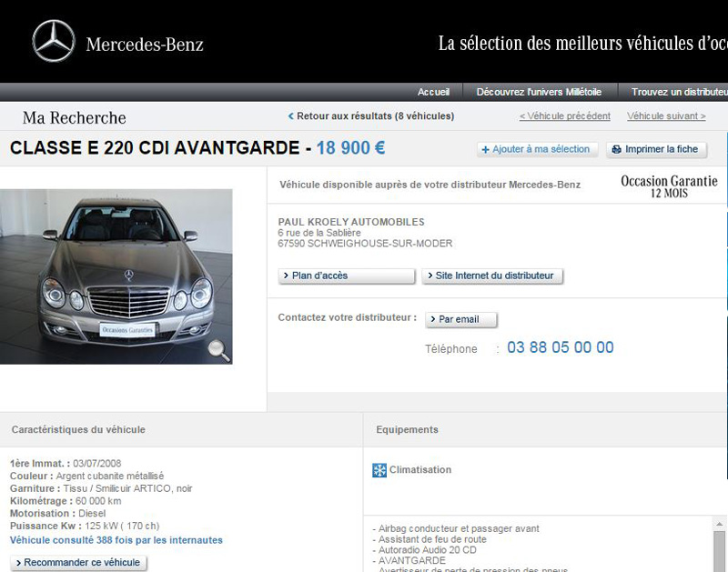728x572 pixels.
Task: Click Ma Recherche heading
Action: [75, 117]
